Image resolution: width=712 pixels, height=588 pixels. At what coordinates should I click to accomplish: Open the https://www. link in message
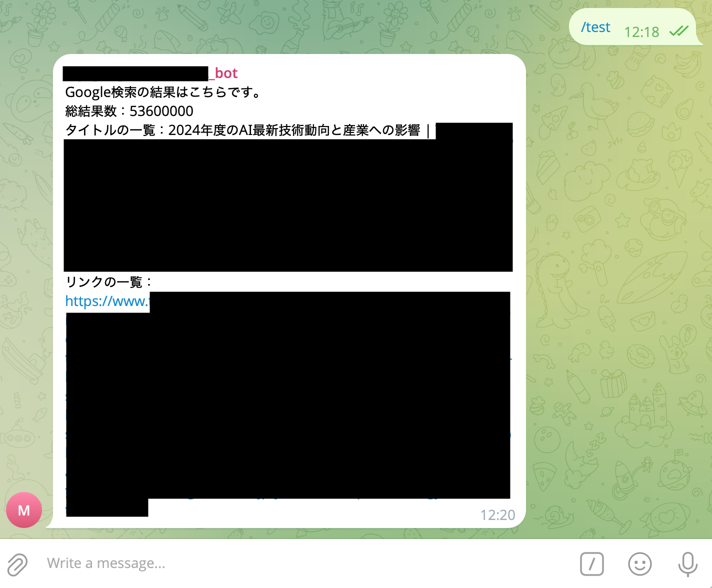point(107,301)
